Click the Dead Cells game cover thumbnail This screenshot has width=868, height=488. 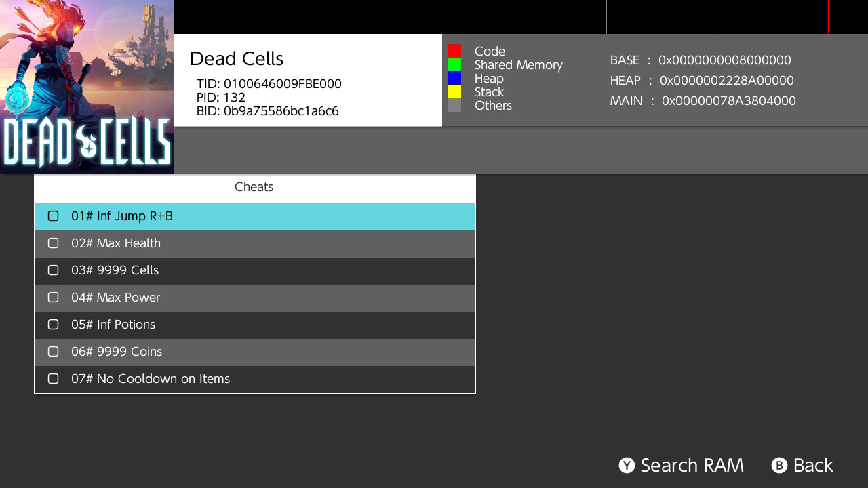tap(87, 87)
